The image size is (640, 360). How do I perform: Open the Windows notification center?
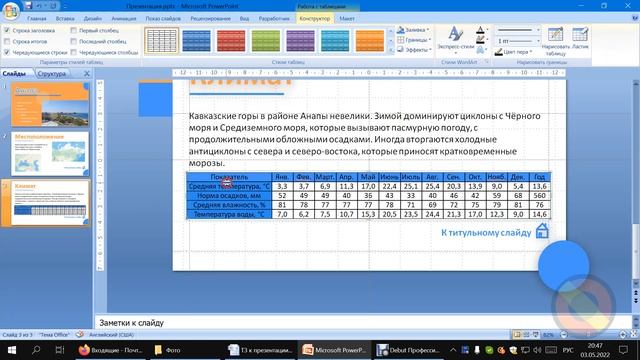[x=623, y=350]
